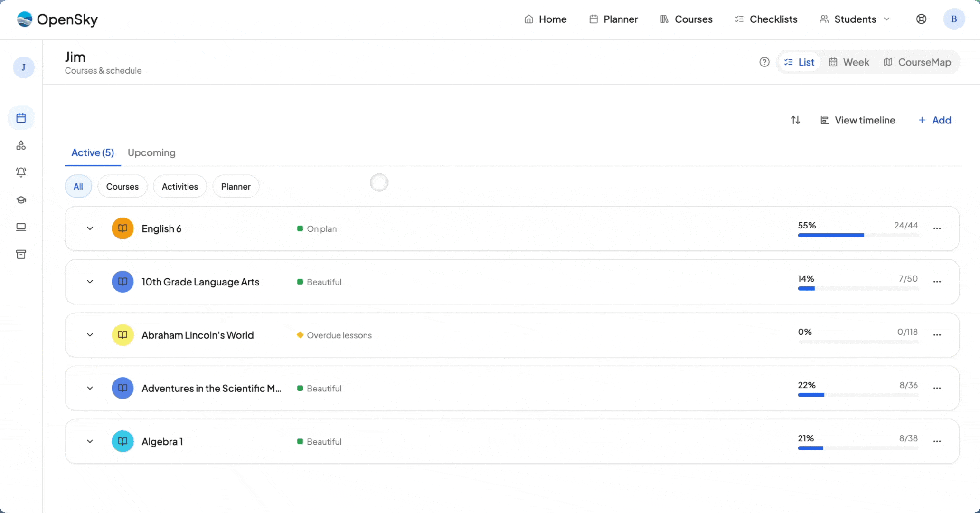The width and height of the screenshot is (980, 513).
Task: Open the archive box sidebar icon
Action: pos(21,255)
